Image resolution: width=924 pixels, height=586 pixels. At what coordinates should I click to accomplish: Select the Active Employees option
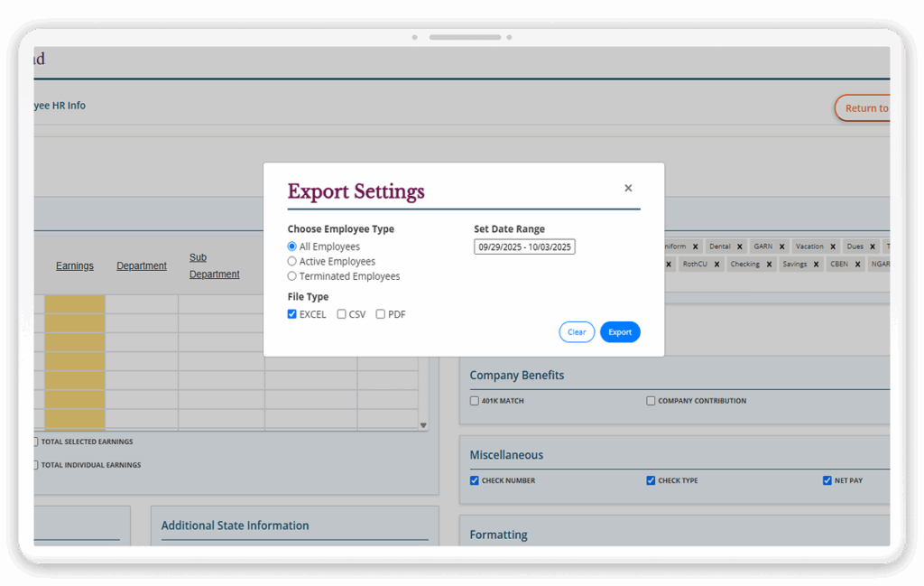[292, 262]
